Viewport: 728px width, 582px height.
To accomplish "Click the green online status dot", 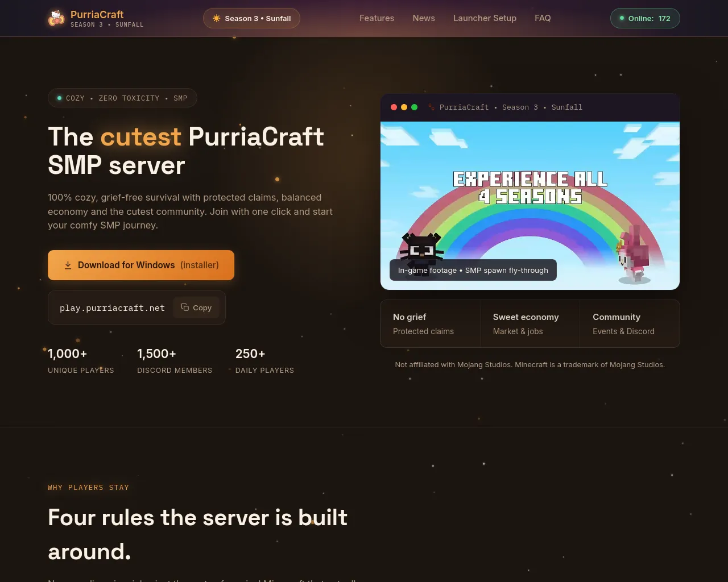I will tap(622, 18).
